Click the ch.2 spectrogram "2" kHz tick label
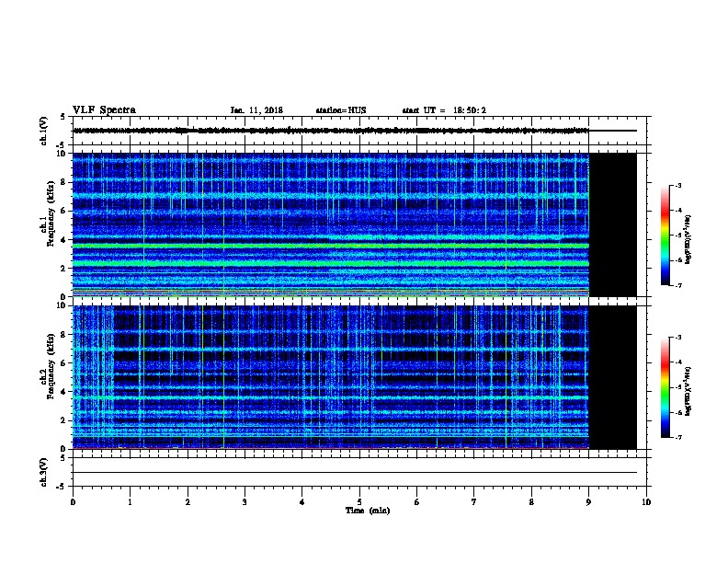Viewport: 728px width, 563px height. pos(63,420)
